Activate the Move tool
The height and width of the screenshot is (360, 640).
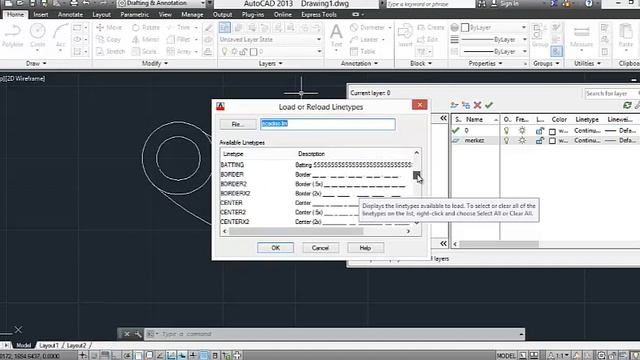[x=109, y=27]
